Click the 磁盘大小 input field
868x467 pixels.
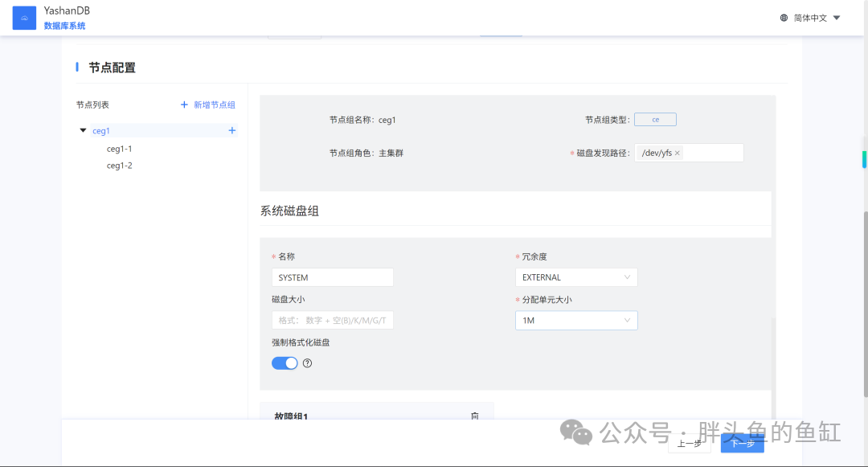pyautogui.click(x=333, y=321)
